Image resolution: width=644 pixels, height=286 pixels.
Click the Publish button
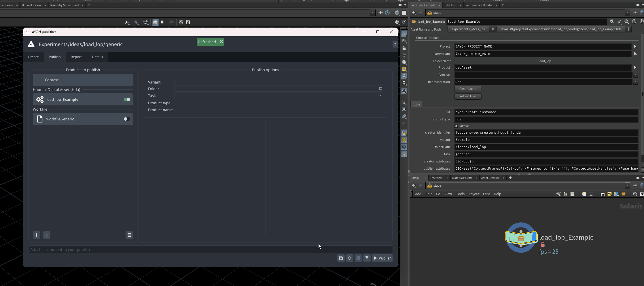[x=382, y=258]
